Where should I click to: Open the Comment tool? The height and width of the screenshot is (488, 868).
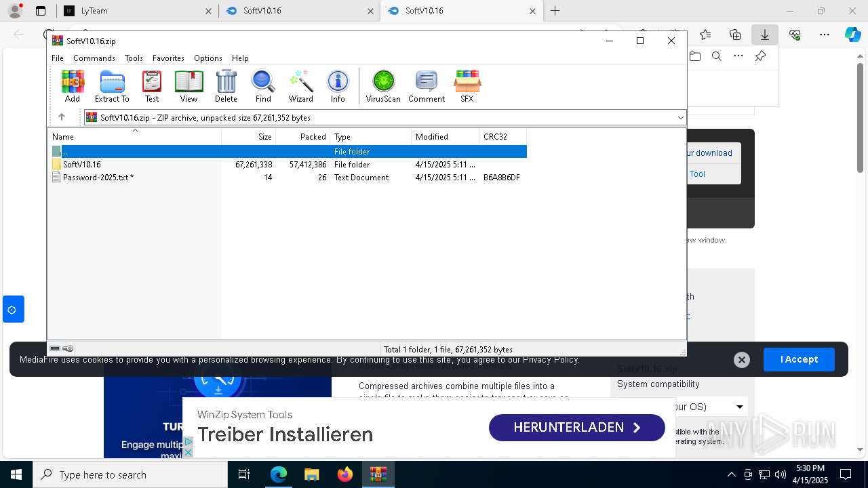click(427, 86)
